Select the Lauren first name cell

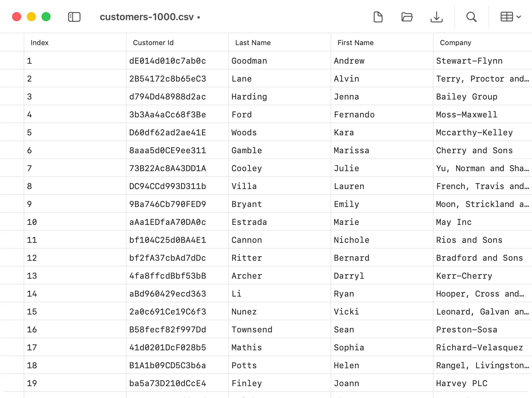[x=382, y=186]
